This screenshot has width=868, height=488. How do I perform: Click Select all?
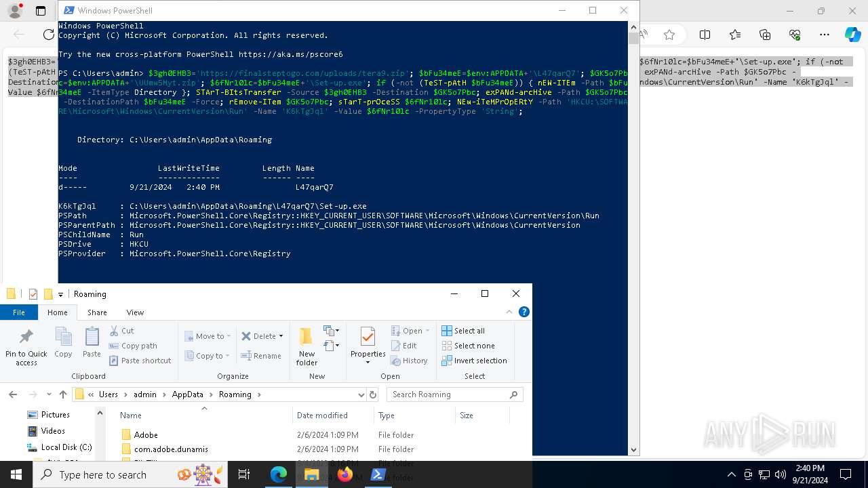tap(463, 331)
